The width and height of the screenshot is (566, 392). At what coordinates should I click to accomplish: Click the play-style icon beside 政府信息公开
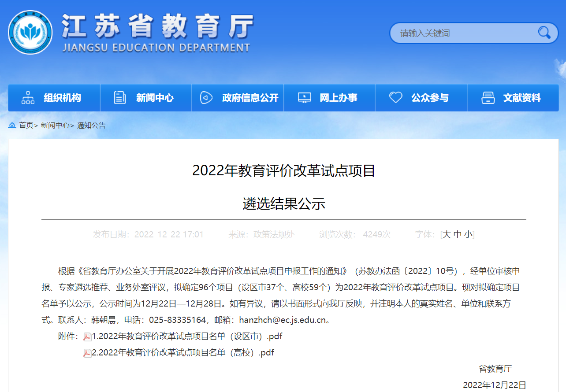tap(206, 98)
